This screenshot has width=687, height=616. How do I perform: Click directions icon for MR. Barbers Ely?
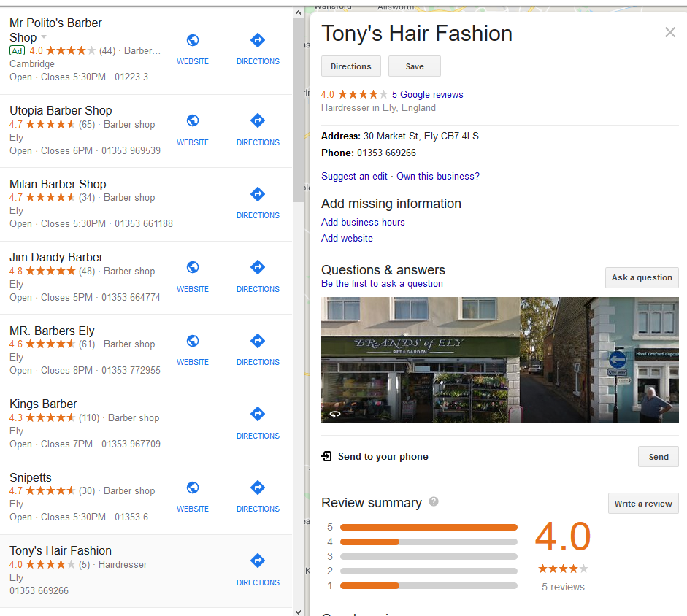click(x=257, y=341)
